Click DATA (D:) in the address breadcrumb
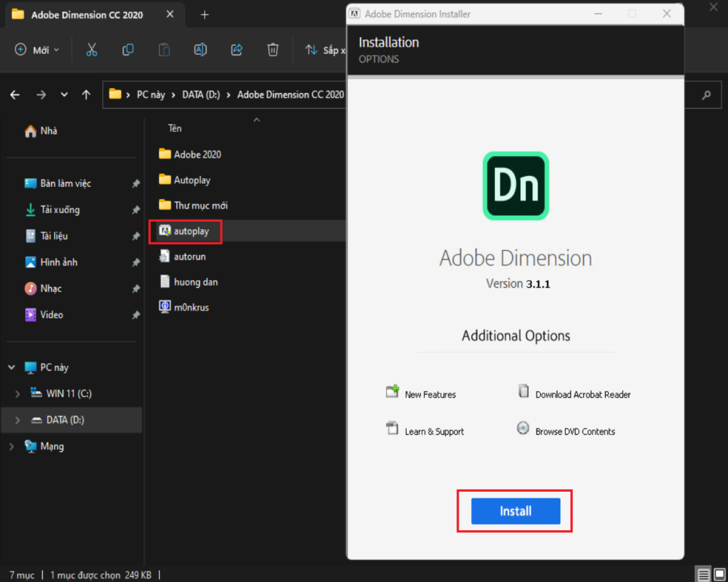Viewport: 728px width, 582px height. coord(201,95)
